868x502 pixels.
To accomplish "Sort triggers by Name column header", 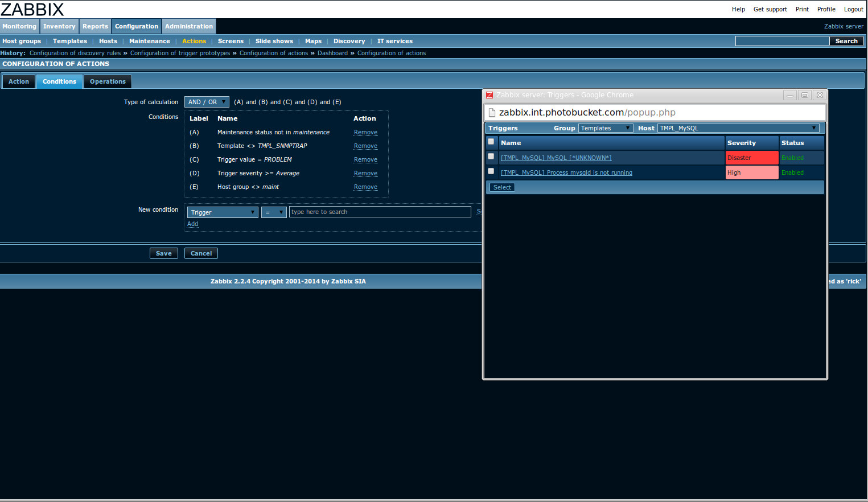I will 511,143.
